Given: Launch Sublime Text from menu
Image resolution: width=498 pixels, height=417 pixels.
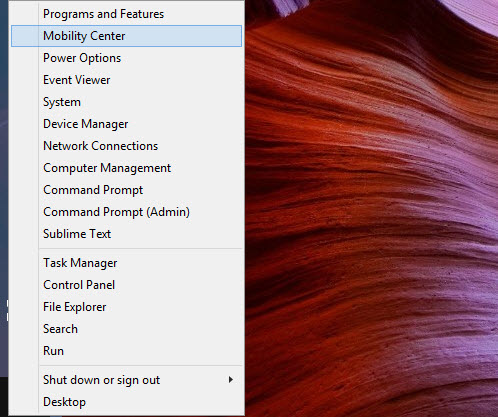Looking at the screenshot, I should pos(126,234).
